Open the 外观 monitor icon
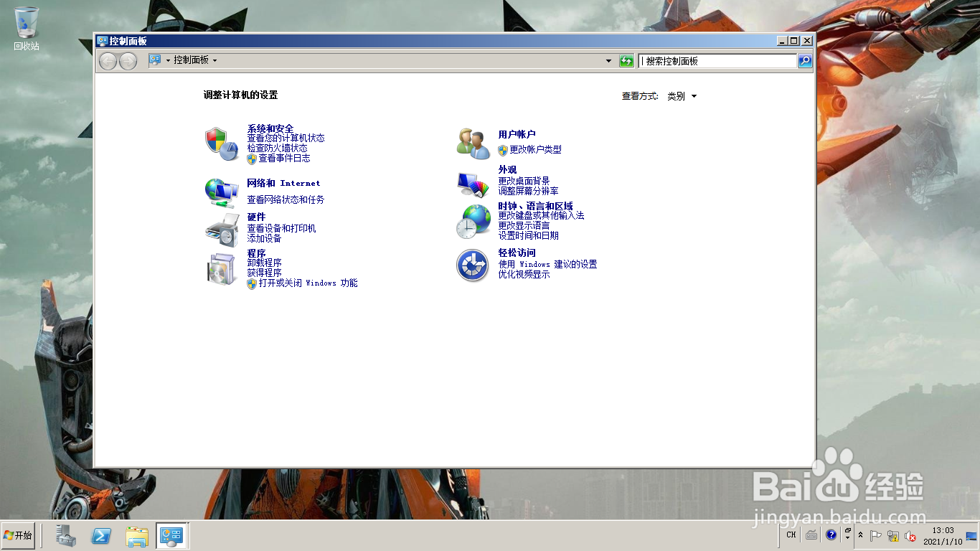Viewport: 980px width, 551px height. [473, 184]
